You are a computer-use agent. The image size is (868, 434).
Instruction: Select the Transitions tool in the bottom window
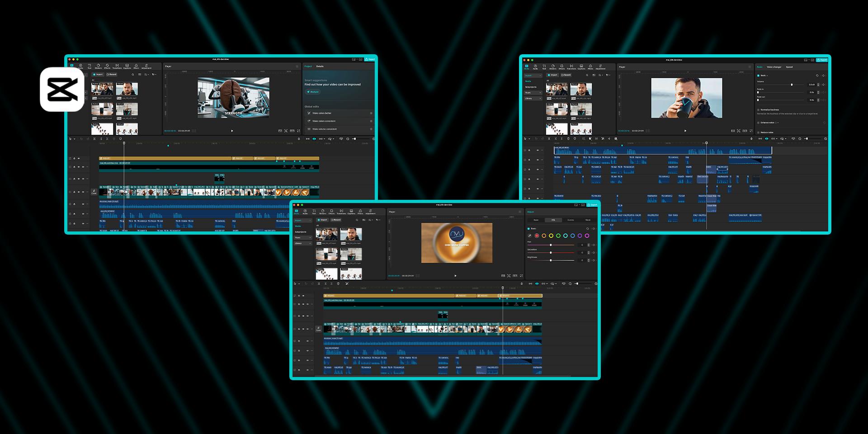(341, 212)
